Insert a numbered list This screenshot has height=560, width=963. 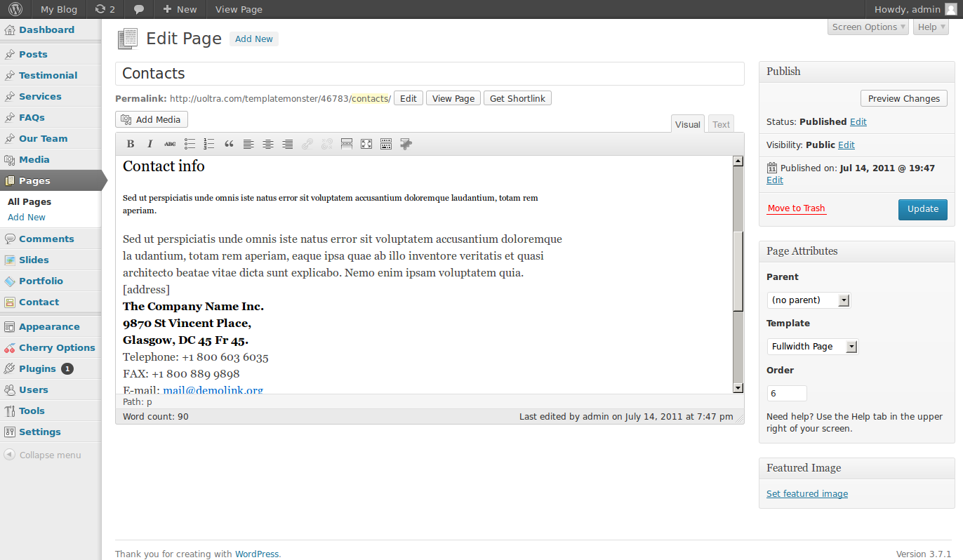tap(209, 144)
